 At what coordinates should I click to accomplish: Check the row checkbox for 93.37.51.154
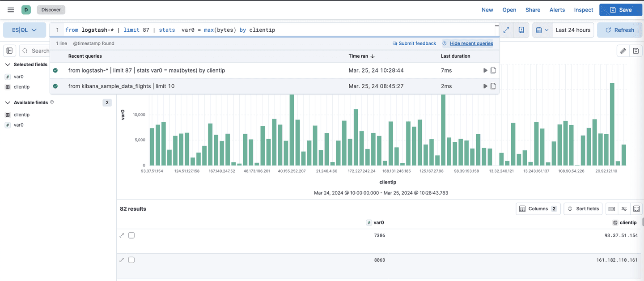(131, 235)
